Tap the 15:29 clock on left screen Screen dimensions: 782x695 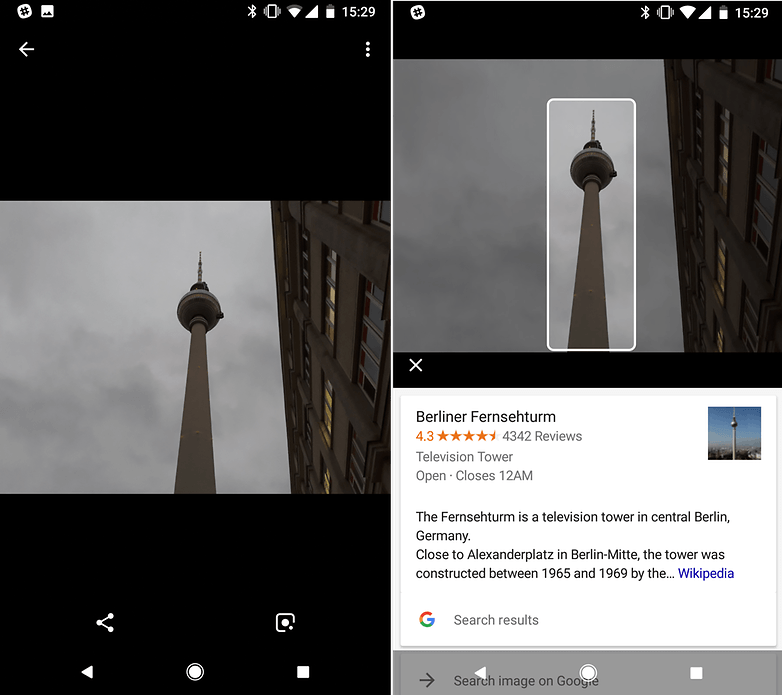pos(358,11)
